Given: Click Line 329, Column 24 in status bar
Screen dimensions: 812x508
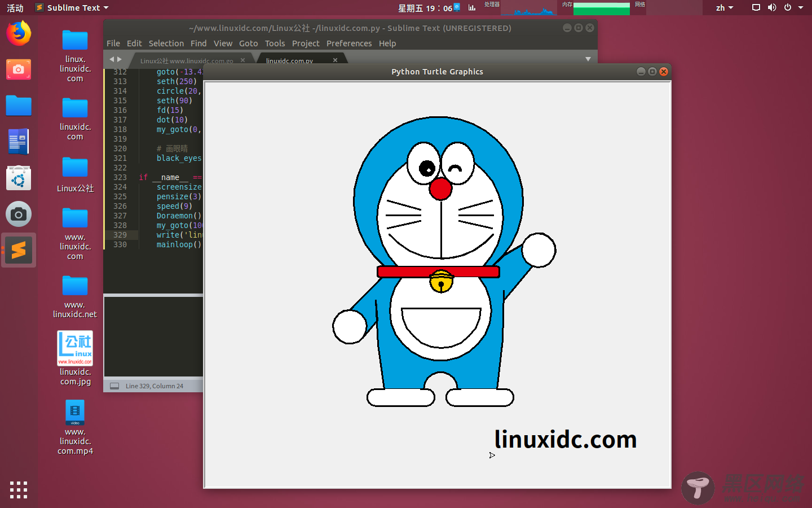Looking at the screenshot, I should [155, 386].
